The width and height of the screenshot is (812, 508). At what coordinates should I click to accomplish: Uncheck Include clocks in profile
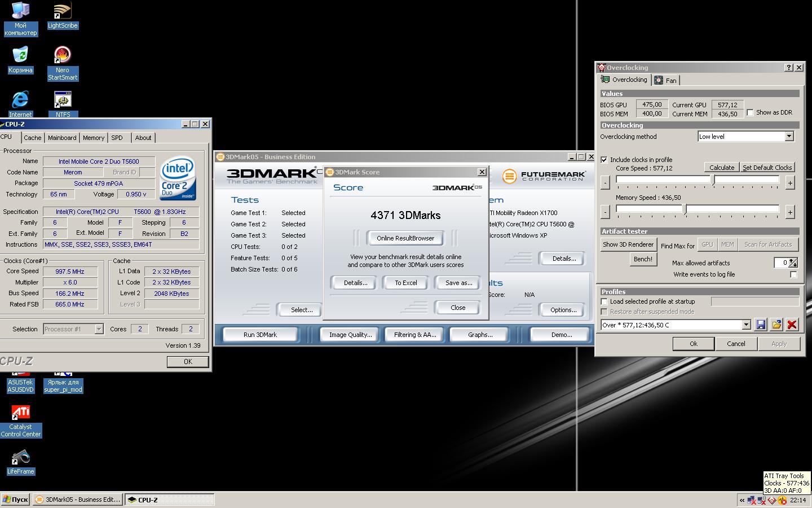click(x=604, y=160)
